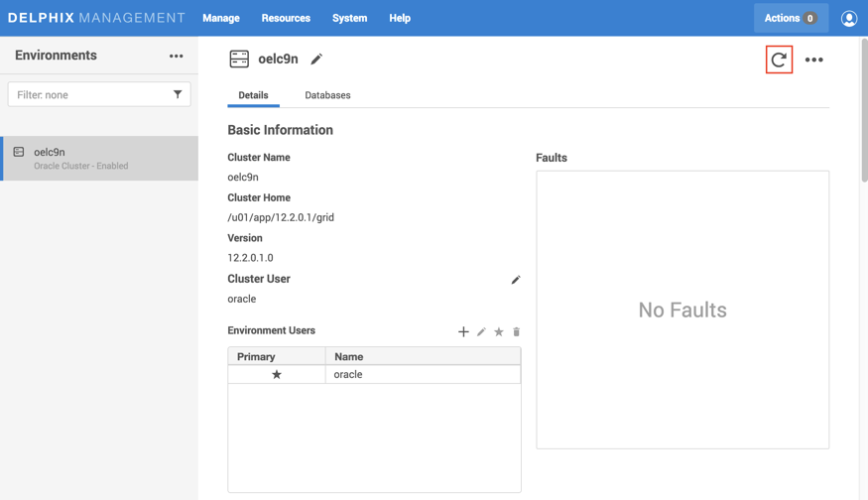Image resolution: width=868 pixels, height=500 pixels.
Task: Set primary user with star icon
Action: point(499,331)
